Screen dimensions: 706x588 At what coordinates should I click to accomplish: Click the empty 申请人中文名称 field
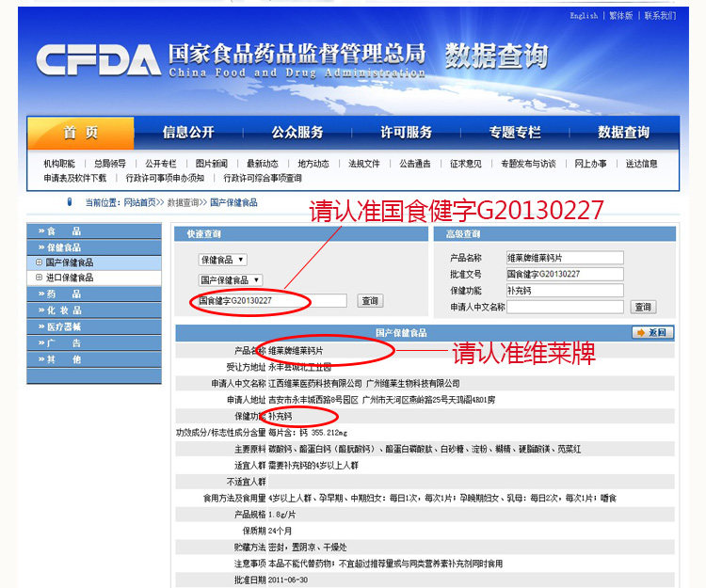pyautogui.click(x=565, y=307)
